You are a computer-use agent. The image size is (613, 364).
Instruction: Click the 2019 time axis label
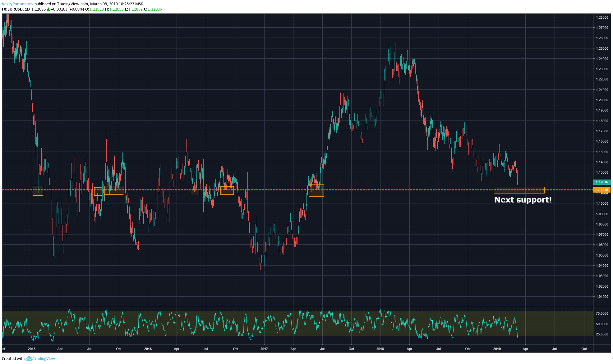(497, 349)
